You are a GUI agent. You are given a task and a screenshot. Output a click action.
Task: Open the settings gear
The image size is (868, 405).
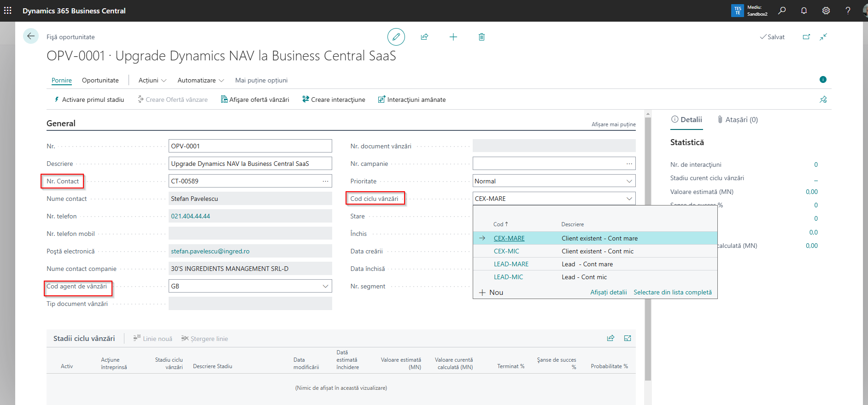(826, 11)
